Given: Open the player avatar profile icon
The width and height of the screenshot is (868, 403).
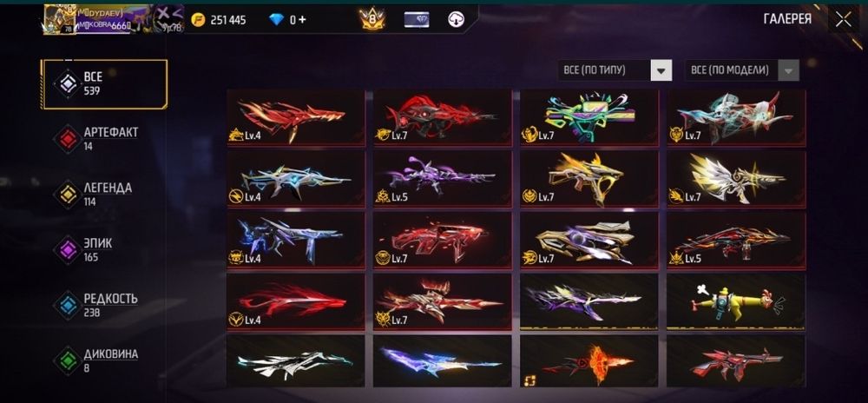Looking at the screenshot, I should pyautogui.click(x=60, y=20).
